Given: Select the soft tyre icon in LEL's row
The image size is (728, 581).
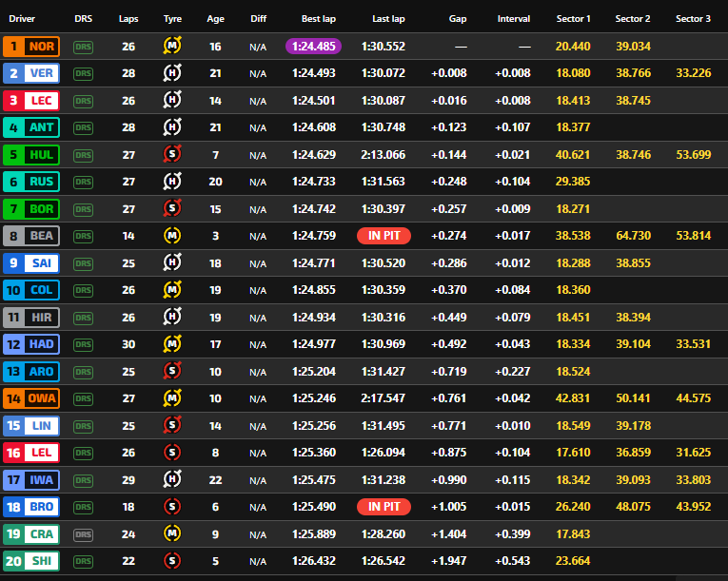Looking at the screenshot, I should pyautogui.click(x=172, y=452).
